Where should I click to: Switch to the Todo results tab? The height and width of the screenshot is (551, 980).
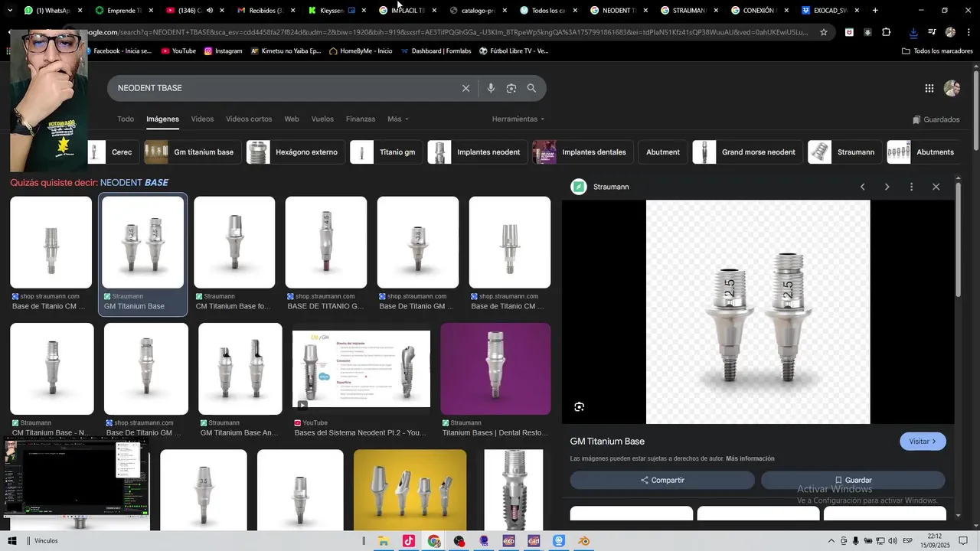pos(126,119)
